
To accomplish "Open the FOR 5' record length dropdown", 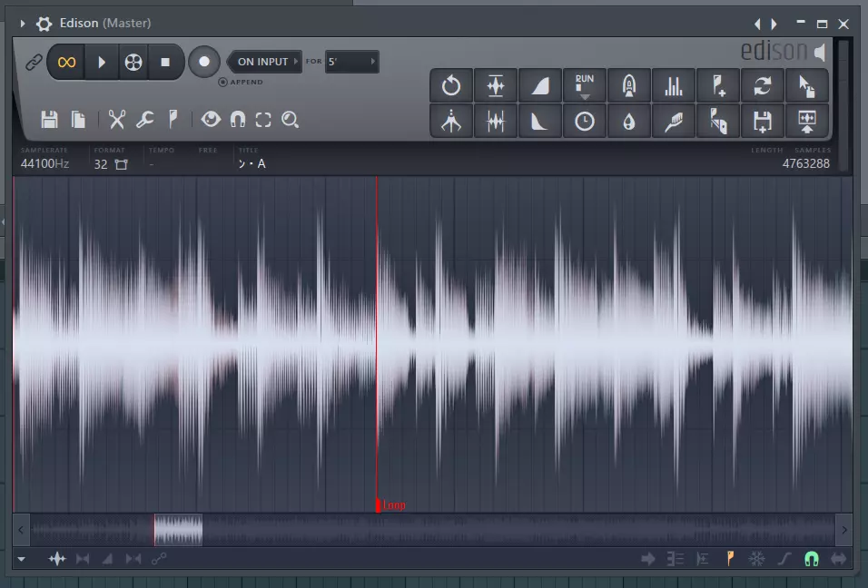I will (x=351, y=62).
